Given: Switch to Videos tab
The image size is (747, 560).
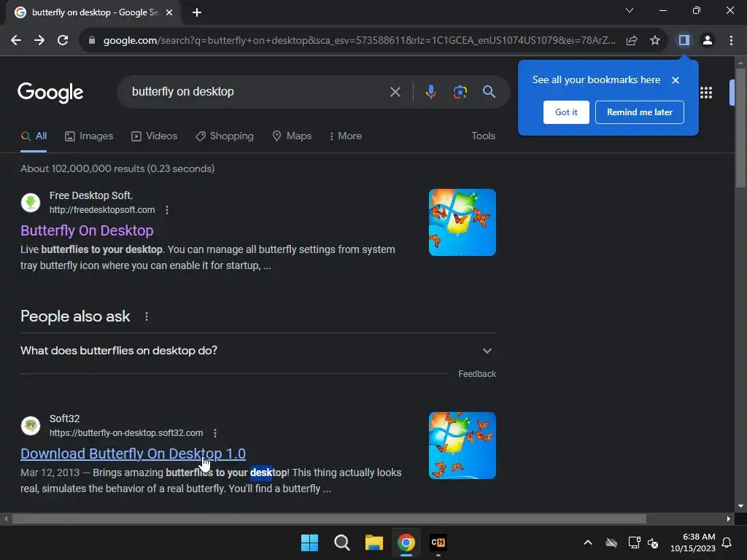Looking at the screenshot, I should pos(155,136).
